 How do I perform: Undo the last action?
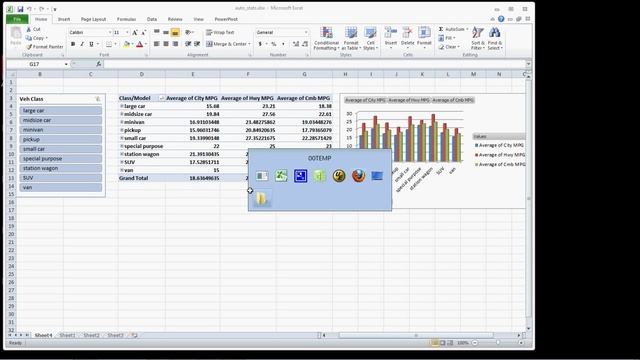29,9
